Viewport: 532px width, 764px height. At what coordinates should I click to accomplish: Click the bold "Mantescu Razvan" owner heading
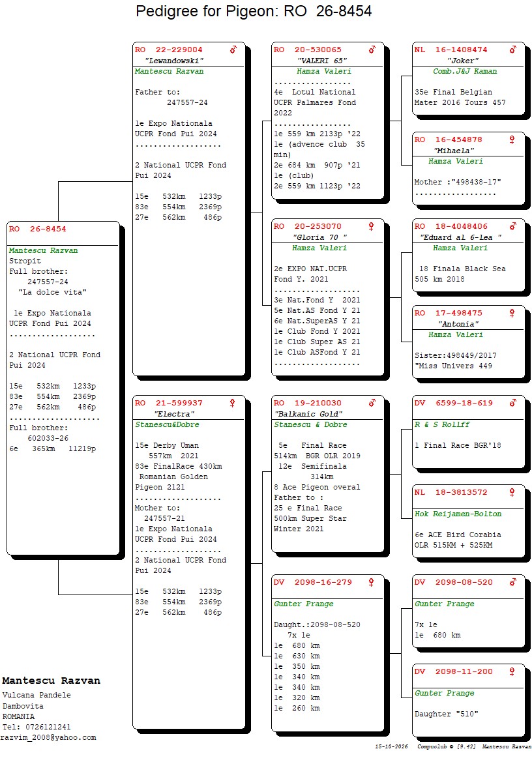click(51, 681)
